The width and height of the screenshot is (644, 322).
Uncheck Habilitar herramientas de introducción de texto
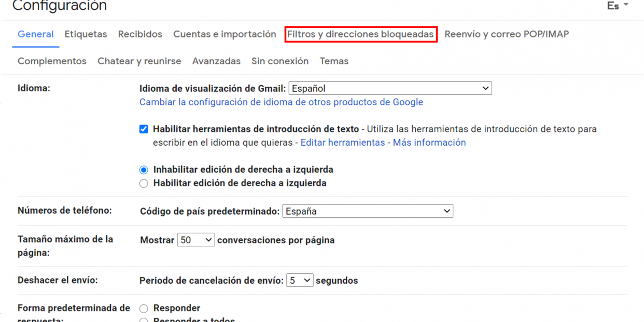[x=143, y=129]
